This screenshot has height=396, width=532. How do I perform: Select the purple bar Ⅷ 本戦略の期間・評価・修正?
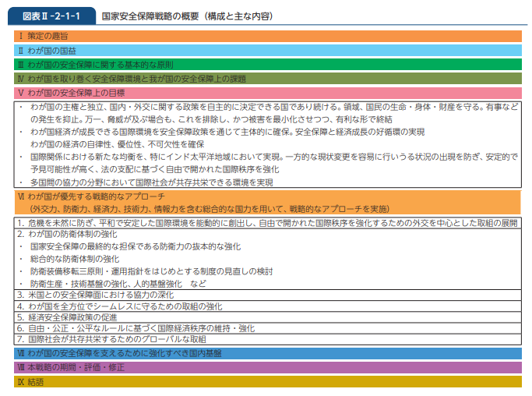click(267, 367)
